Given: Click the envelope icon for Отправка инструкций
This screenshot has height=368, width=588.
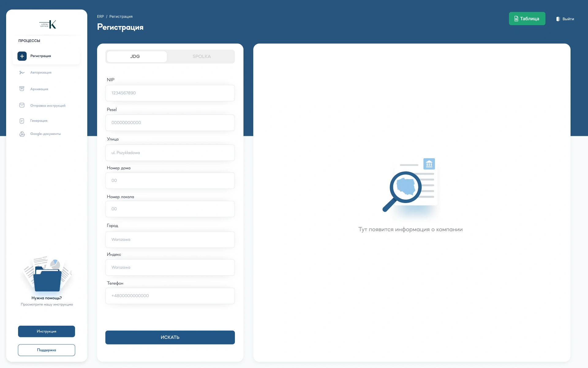Looking at the screenshot, I should (x=22, y=105).
